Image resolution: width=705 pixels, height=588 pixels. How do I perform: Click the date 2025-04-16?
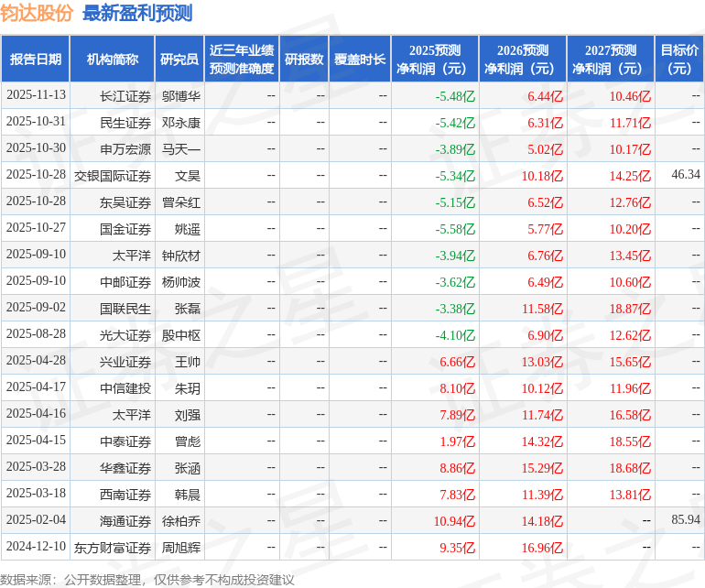[36, 413]
